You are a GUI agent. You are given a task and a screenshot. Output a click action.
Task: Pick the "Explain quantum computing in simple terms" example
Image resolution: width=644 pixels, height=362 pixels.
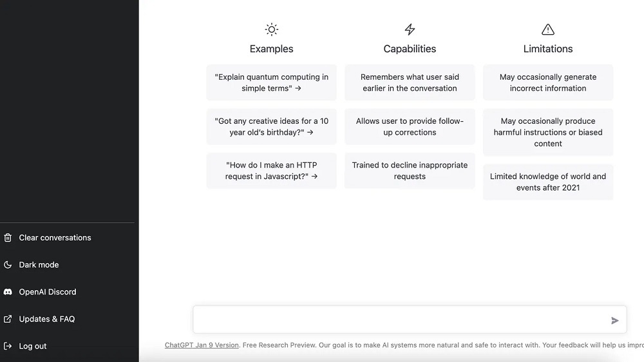coord(271,82)
